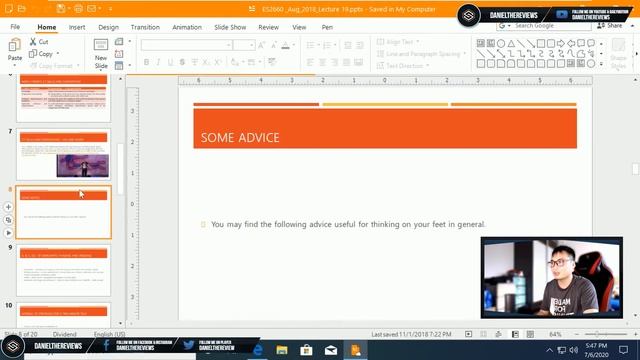This screenshot has width=640, height=360.
Task: Open the Animation tab
Action: point(187,27)
